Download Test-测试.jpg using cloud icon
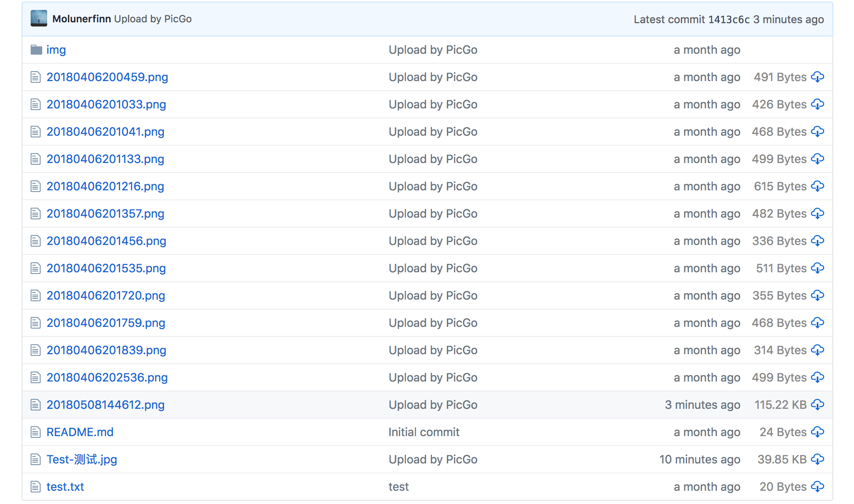This screenshot has width=854, height=504. click(817, 459)
